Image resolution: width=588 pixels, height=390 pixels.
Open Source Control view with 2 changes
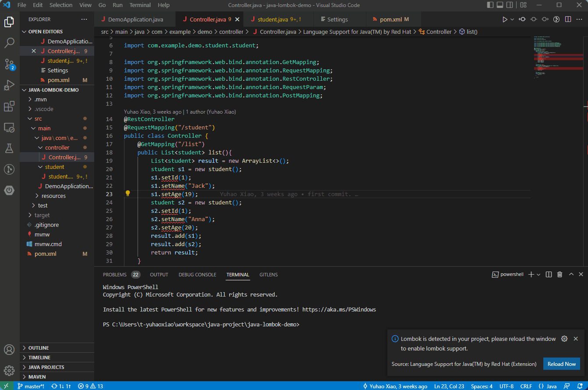[x=10, y=64]
